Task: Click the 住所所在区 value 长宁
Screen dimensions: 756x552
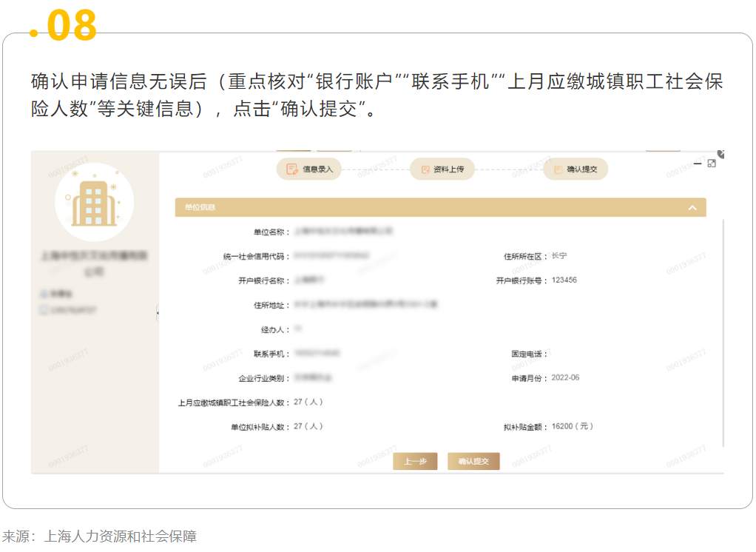Action: (x=559, y=256)
